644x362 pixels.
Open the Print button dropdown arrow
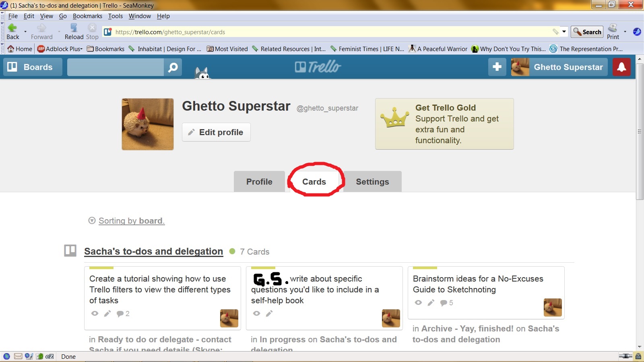click(625, 31)
